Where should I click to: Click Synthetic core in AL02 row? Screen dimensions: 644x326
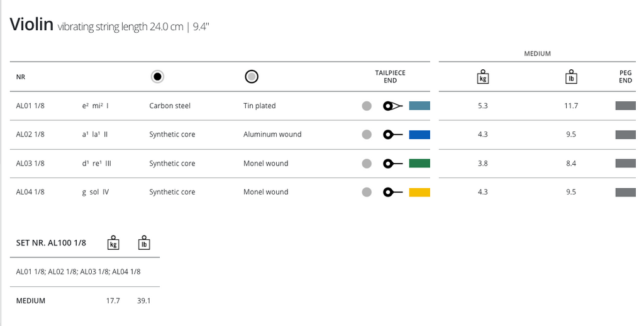coord(172,135)
